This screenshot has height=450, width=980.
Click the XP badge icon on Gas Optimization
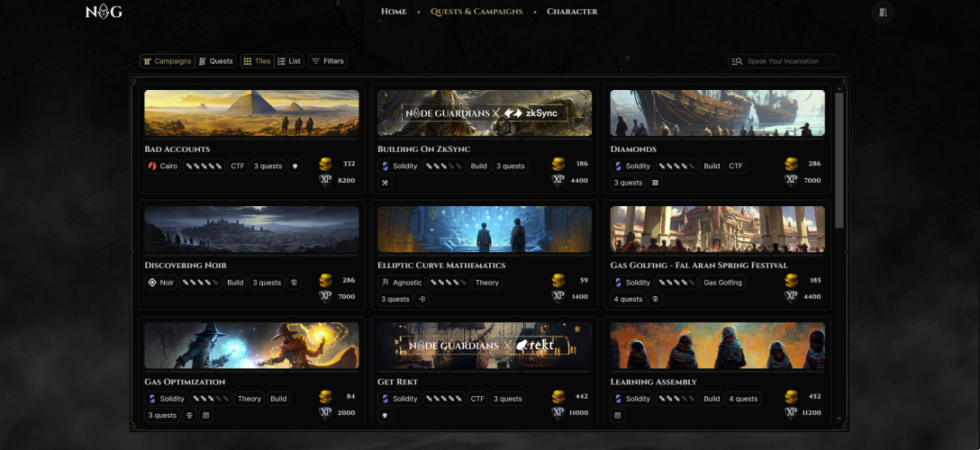coord(325,412)
